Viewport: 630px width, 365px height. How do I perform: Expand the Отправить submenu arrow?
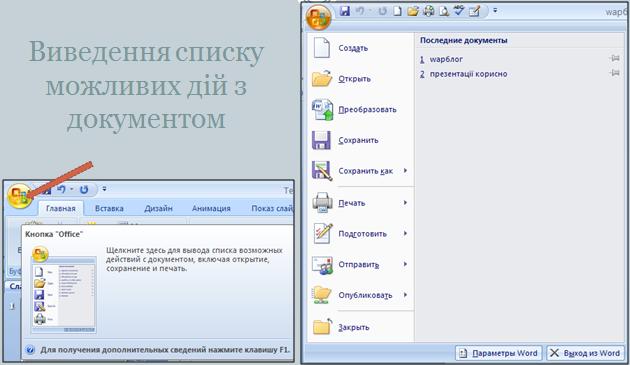[x=405, y=264]
